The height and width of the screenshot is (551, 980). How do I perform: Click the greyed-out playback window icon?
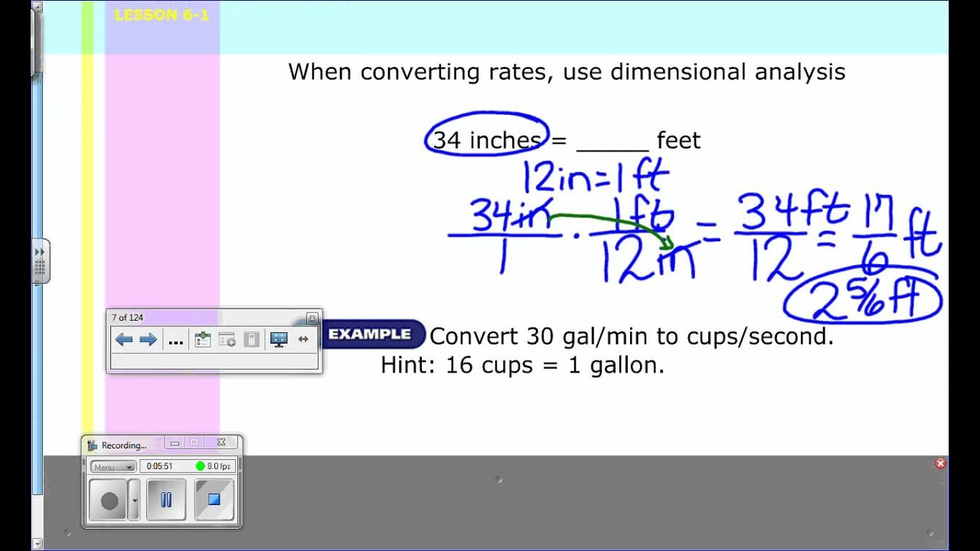227,340
